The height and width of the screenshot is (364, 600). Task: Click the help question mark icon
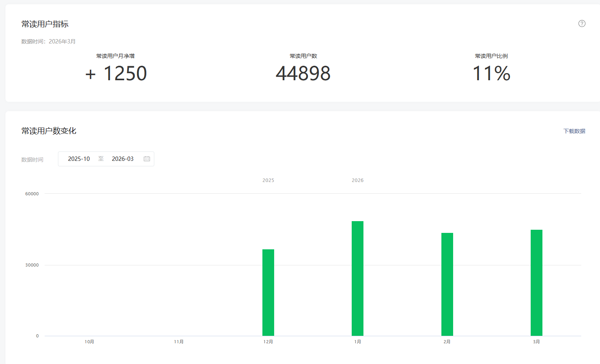(x=582, y=23)
